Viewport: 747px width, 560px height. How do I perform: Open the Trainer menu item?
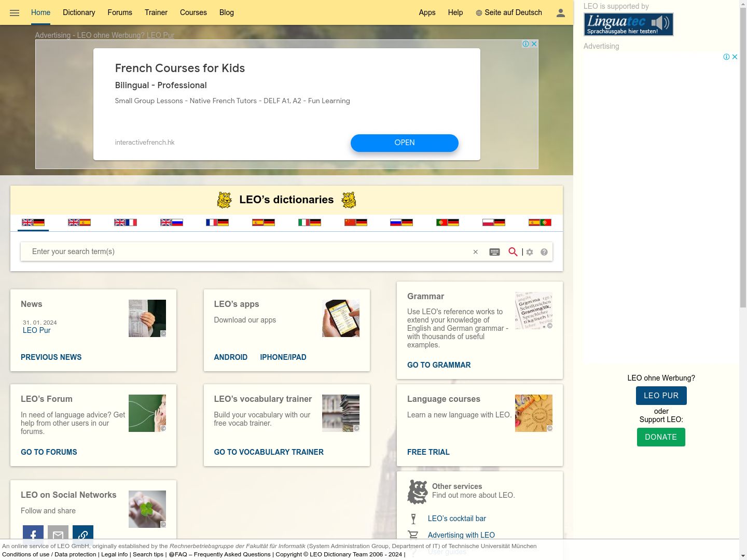tap(156, 12)
